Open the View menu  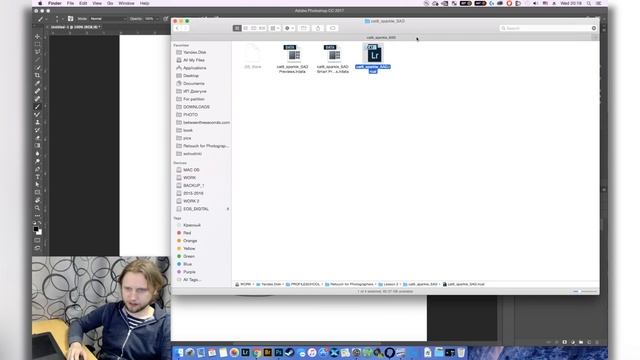coord(97,3)
